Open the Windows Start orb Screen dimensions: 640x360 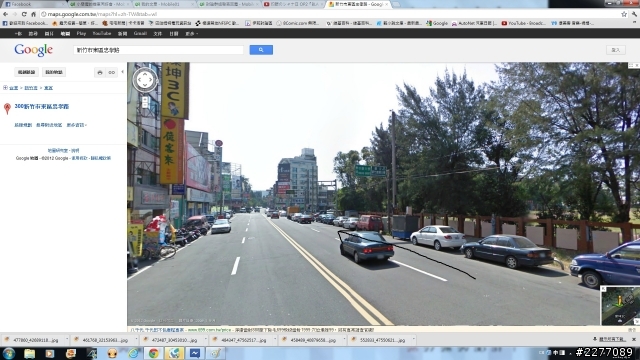click(9, 353)
